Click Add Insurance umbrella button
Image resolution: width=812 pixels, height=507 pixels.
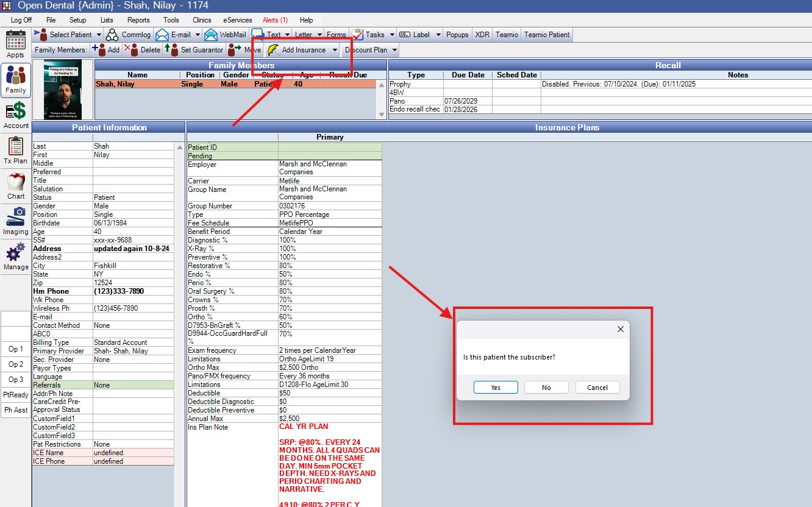[x=297, y=50]
